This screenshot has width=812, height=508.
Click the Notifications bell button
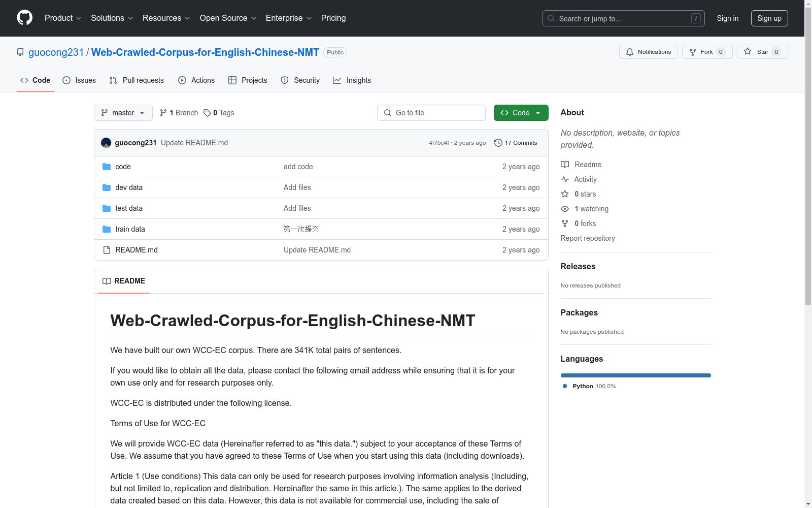tap(648, 52)
